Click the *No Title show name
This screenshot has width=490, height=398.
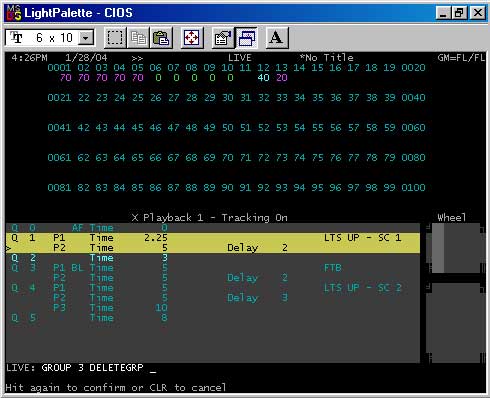326,58
